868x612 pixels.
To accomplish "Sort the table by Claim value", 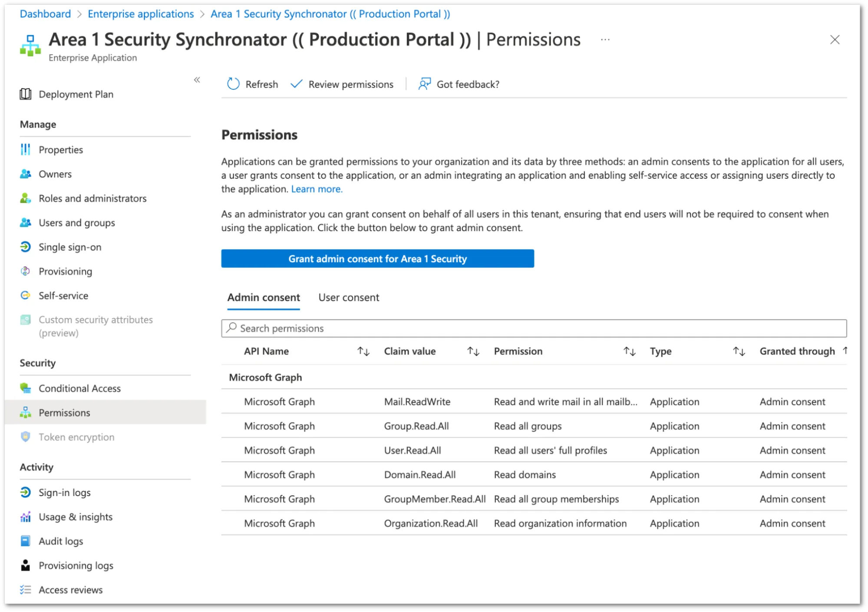I will pos(473,351).
